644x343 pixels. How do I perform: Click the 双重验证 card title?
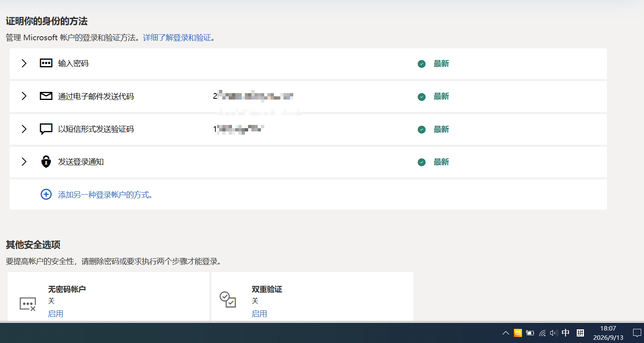coord(267,289)
